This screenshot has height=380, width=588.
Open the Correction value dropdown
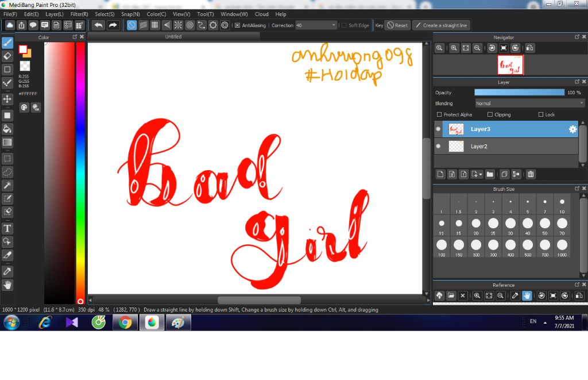pyautogui.click(x=316, y=25)
